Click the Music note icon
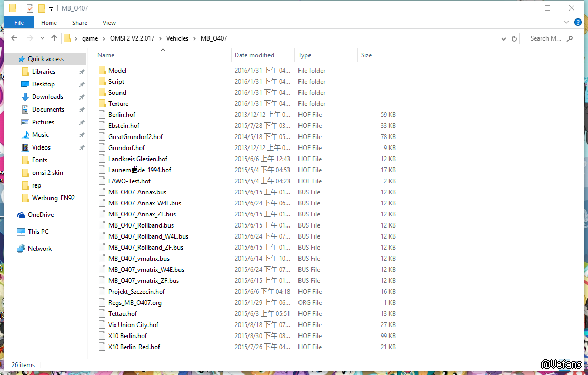This screenshot has width=588, height=375. [25, 135]
